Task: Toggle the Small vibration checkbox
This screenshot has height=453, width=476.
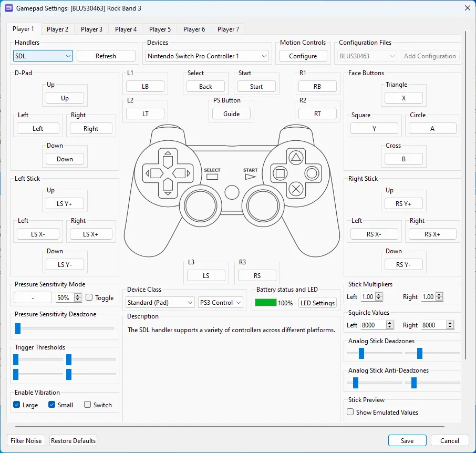Action: (52, 405)
